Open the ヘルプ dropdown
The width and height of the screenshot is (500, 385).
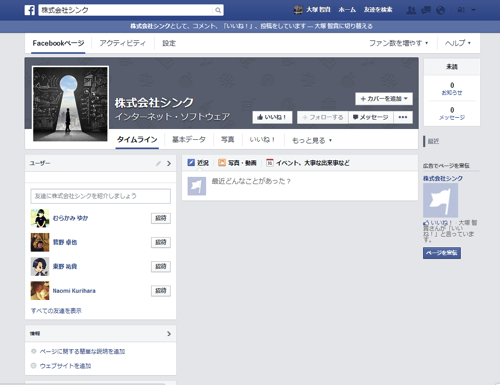458,43
